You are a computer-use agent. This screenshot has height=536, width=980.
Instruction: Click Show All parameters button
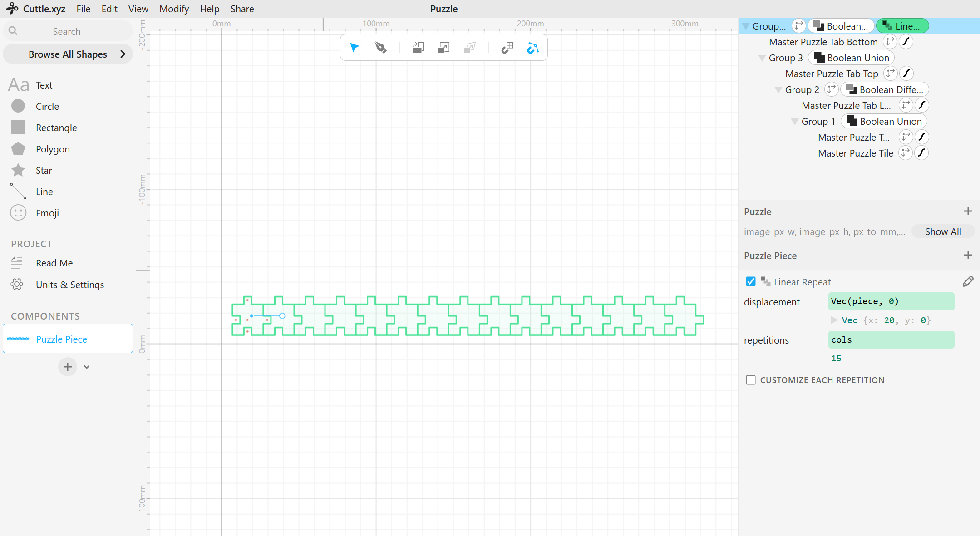tap(943, 231)
